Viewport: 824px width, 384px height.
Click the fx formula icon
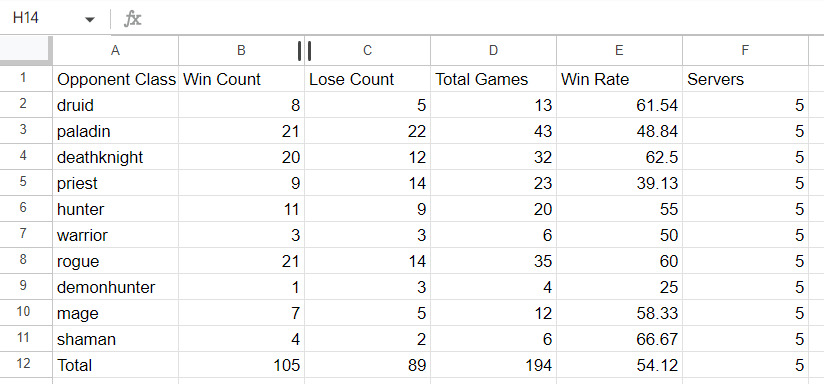[132, 19]
